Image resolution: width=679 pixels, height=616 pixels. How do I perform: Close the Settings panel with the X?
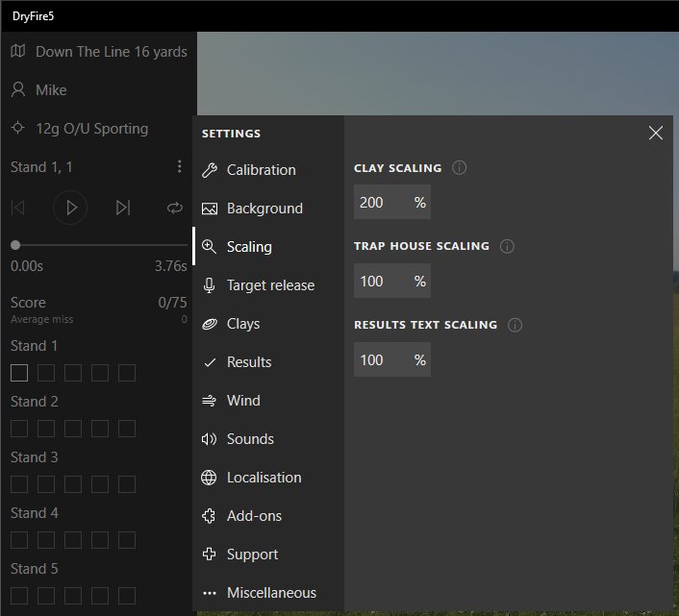(x=656, y=134)
